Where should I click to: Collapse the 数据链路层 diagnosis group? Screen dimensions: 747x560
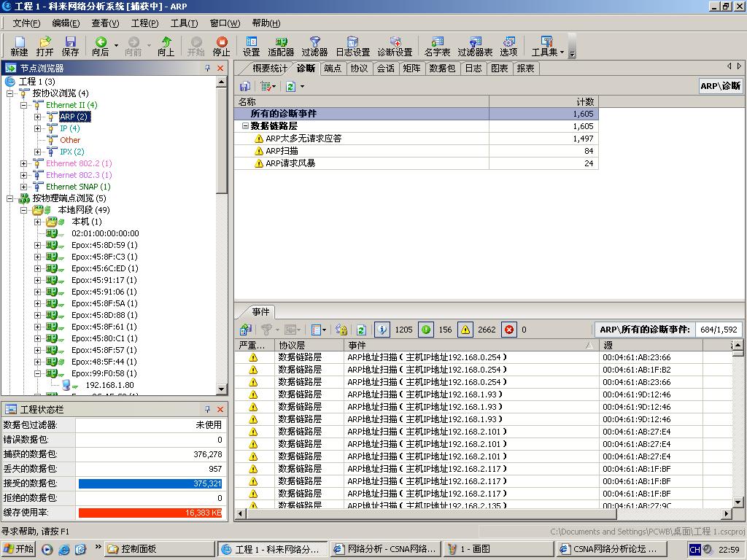pyautogui.click(x=246, y=126)
